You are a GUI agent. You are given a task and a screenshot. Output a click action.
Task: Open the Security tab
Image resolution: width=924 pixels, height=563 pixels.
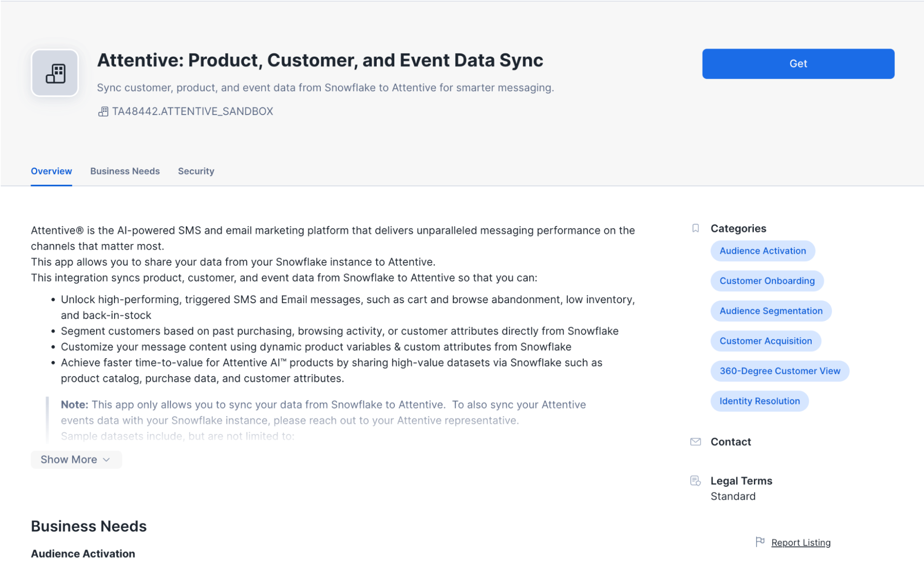pyautogui.click(x=196, y=171)
